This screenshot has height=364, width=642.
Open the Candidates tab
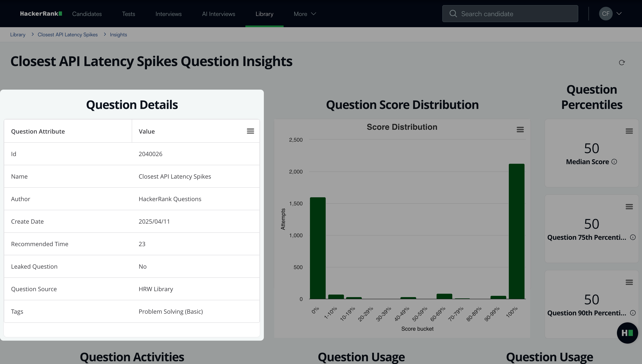coord(87,14)
